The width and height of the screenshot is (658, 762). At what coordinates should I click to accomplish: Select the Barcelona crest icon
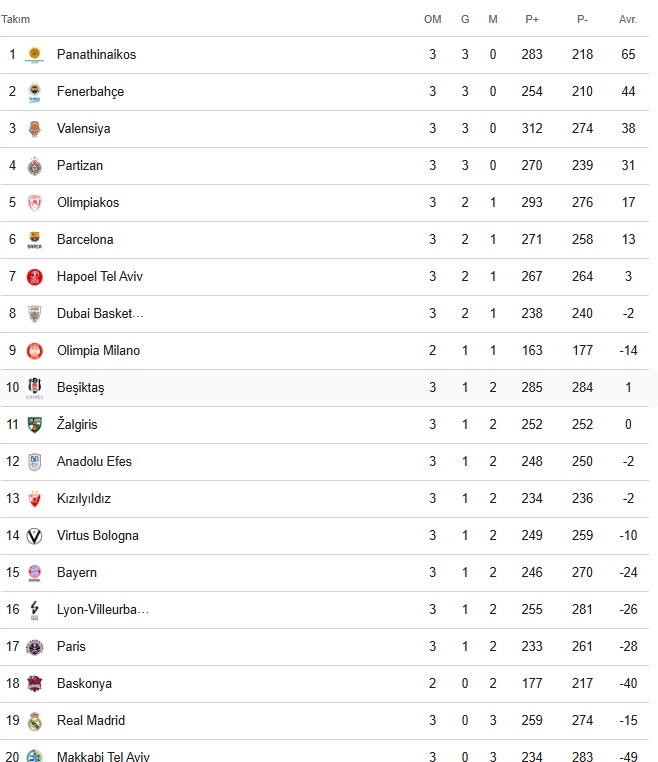pyautogui.click(x=35, y=240)
